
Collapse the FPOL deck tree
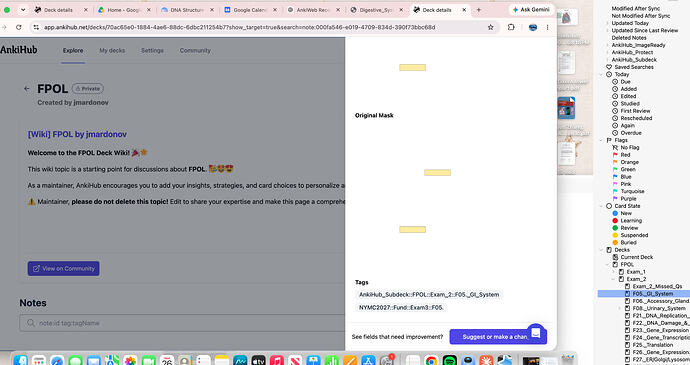(608, 265)
